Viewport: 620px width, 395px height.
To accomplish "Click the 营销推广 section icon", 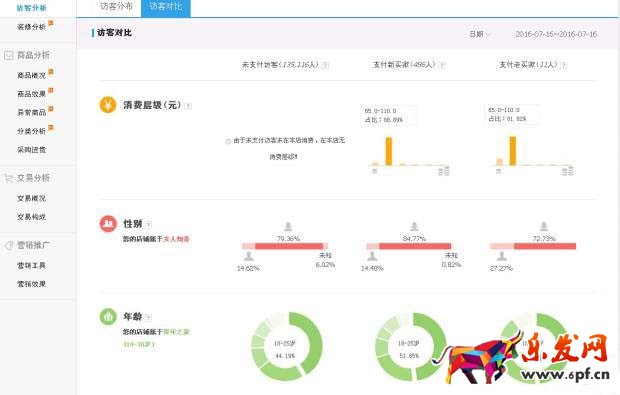I will point(8,246).
